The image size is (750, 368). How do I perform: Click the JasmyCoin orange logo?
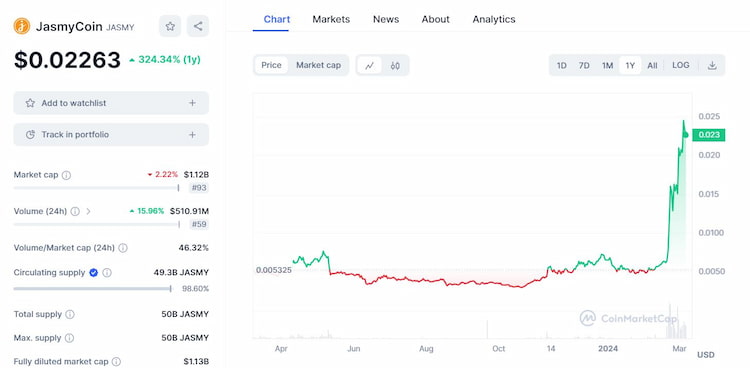coord(22,26)
